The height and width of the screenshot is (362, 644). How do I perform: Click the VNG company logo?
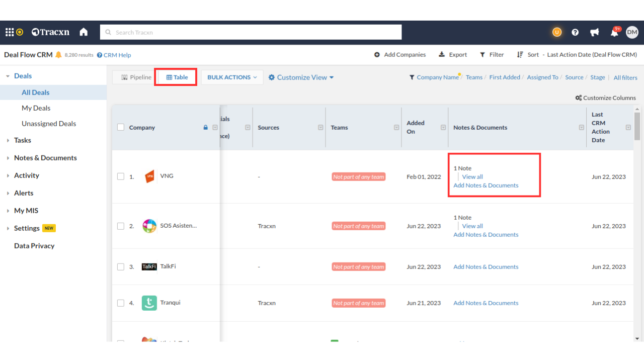149,176
